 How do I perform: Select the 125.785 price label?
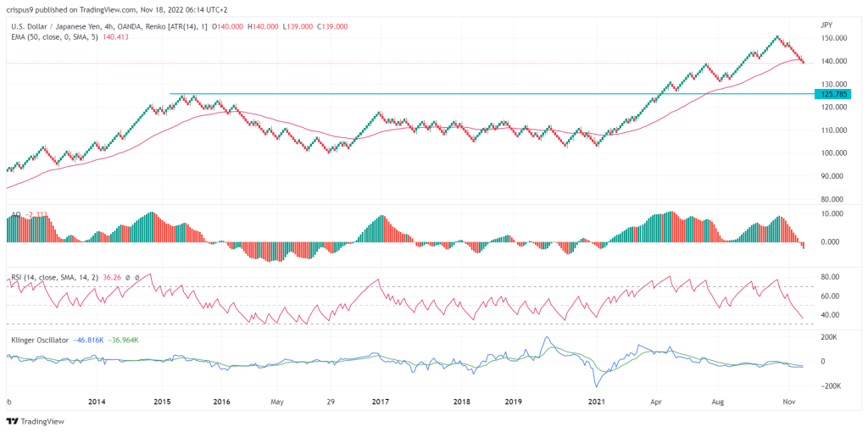(834, 94)
